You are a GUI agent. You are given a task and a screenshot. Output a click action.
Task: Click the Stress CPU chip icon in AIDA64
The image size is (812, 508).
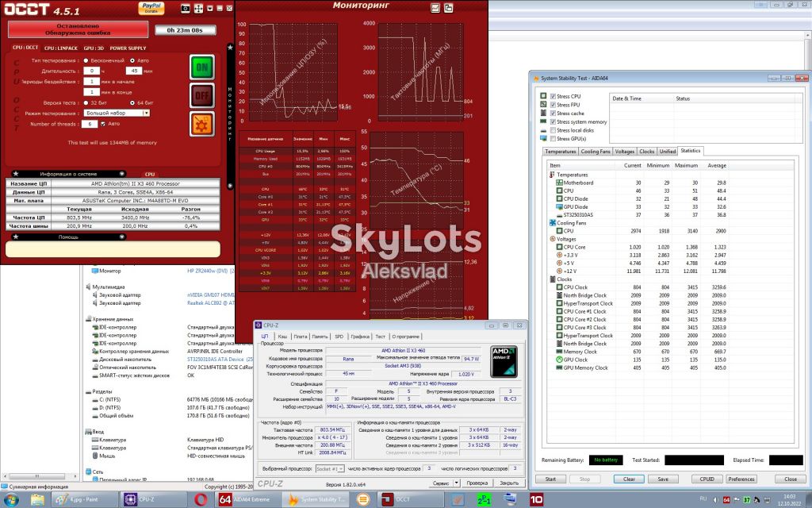[543, 96]
